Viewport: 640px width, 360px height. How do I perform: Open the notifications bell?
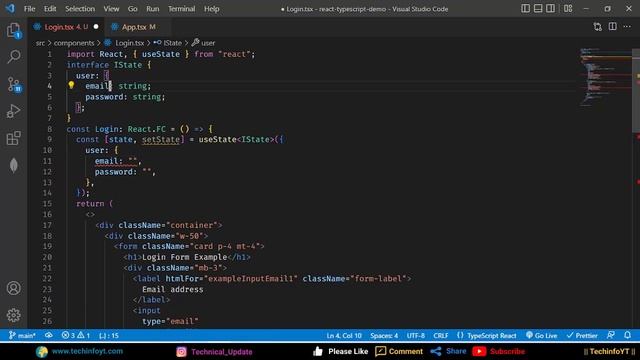point(628,335)
